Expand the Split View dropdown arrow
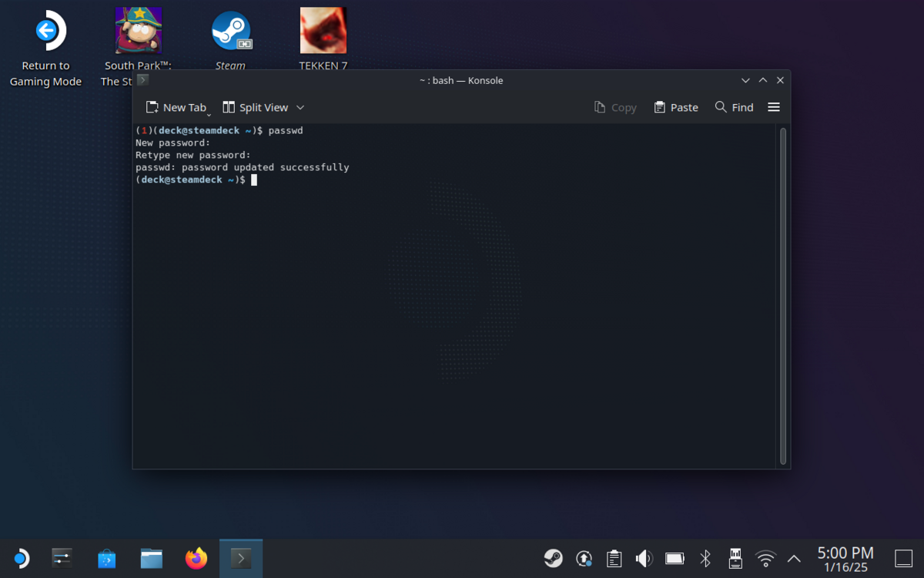 300,107
